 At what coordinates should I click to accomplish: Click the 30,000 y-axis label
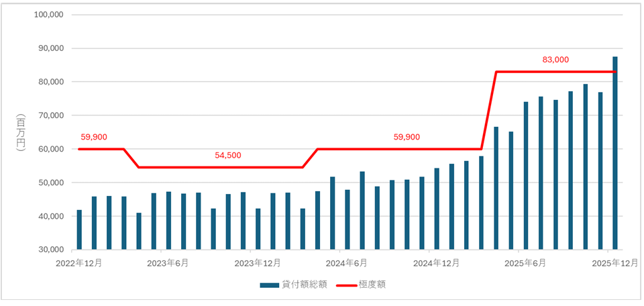tap(50, 250)
